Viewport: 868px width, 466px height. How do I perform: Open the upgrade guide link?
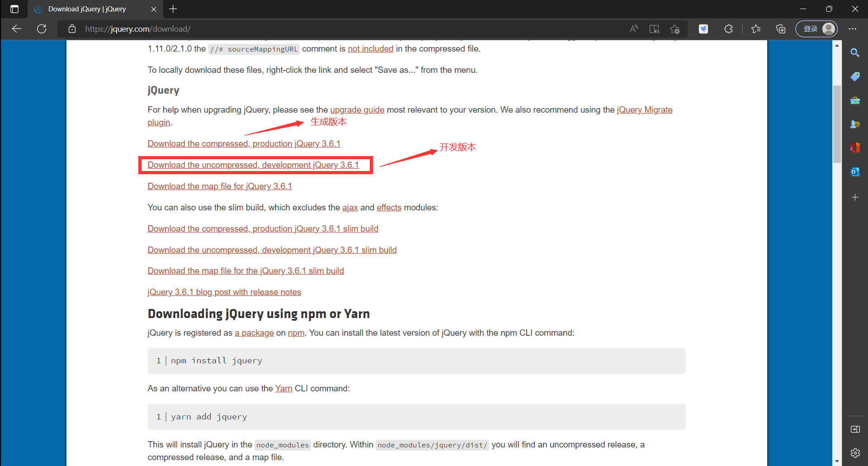point(357,110)
